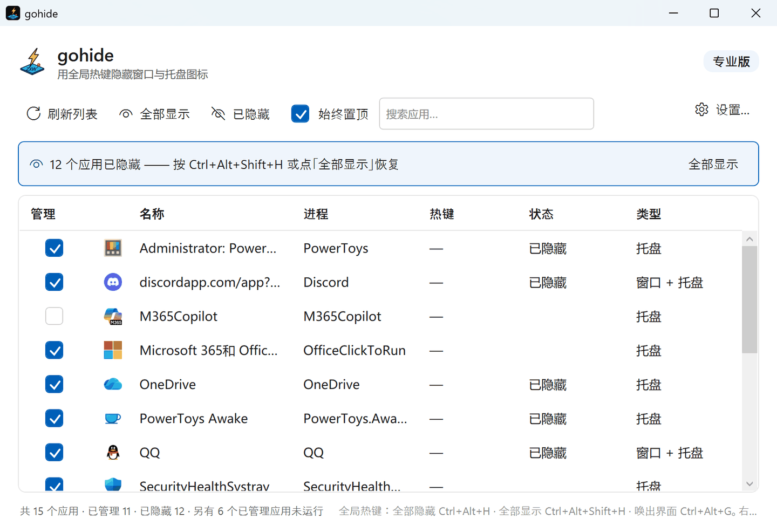Click the scrollbar down arrow

click(x=749, y=484)
